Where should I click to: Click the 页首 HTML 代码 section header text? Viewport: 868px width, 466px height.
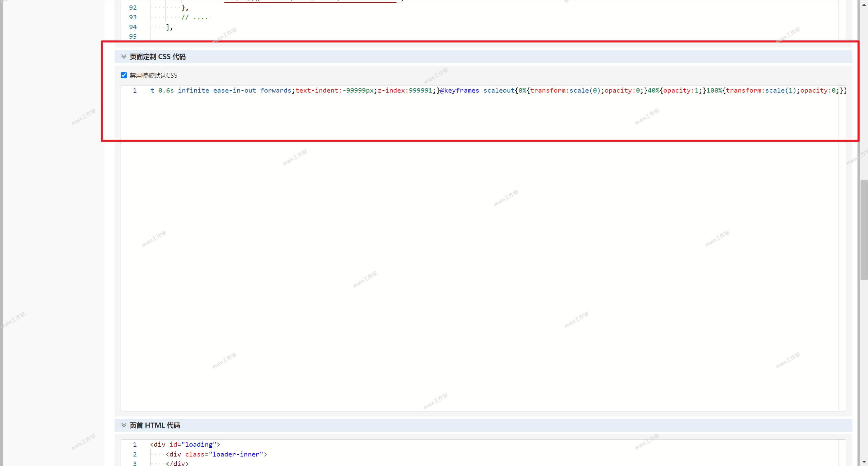(x=155, y=425)
